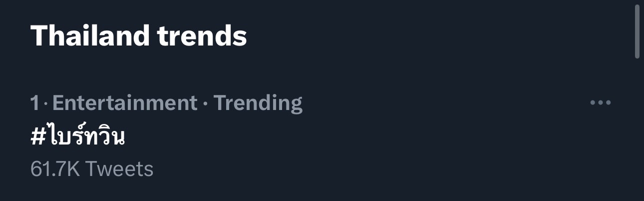Expand options via the ellipsis icon
Viewport: 644px width, 201px height.
[x=600, y=102]
